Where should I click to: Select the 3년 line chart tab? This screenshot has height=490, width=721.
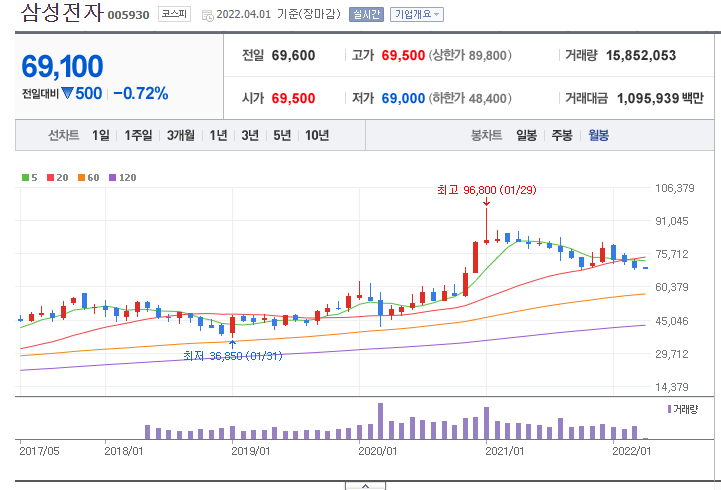250,135
